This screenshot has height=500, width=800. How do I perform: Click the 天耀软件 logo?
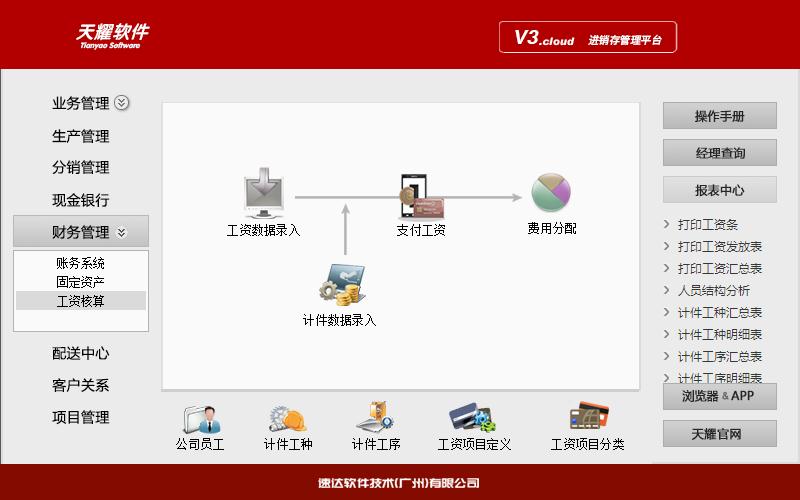[x=112, y=36]
